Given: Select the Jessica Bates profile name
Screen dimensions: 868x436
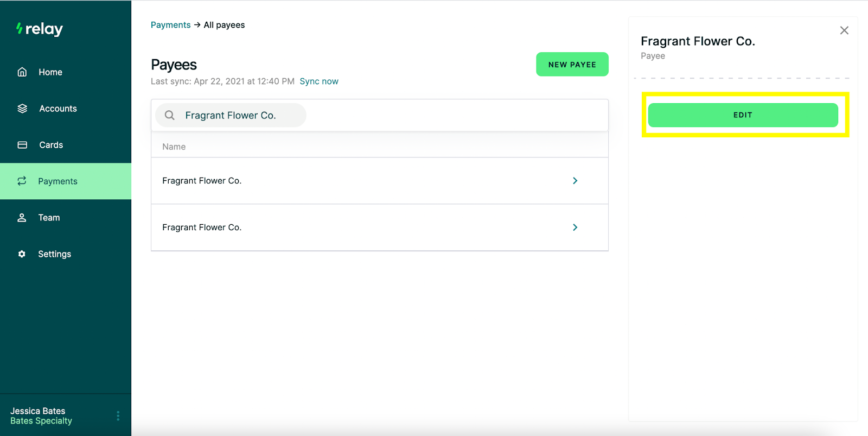Looking at the screenshot, I should 38,411.
